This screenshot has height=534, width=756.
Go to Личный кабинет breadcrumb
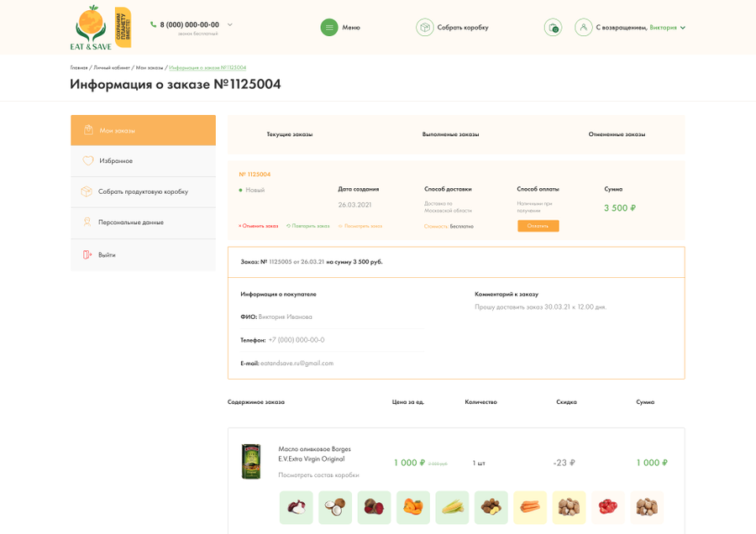tap(112, 67)
